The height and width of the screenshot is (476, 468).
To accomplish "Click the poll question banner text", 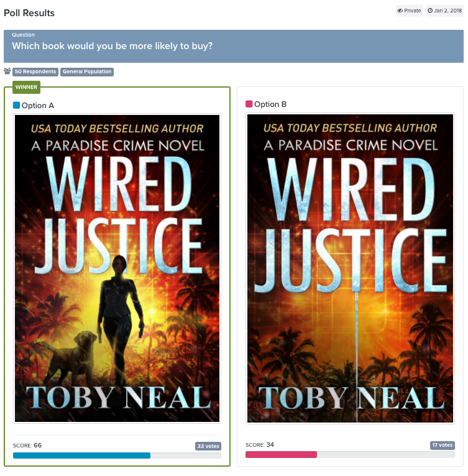I will click(x=112, y=46).
